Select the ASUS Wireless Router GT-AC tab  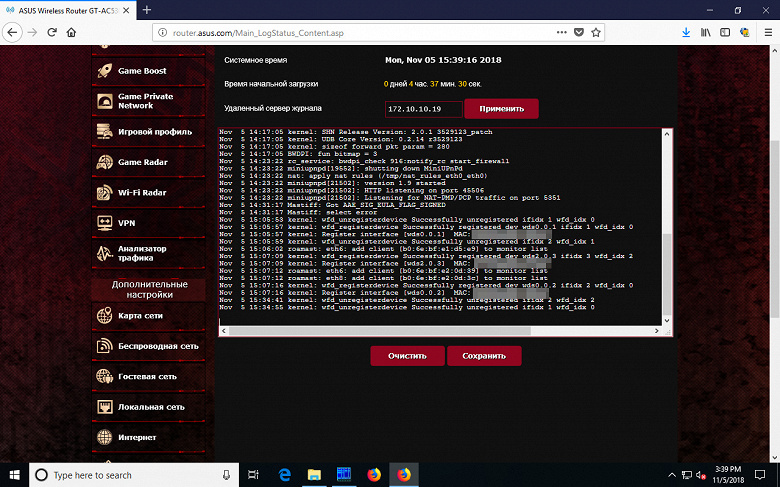point(68,10)
